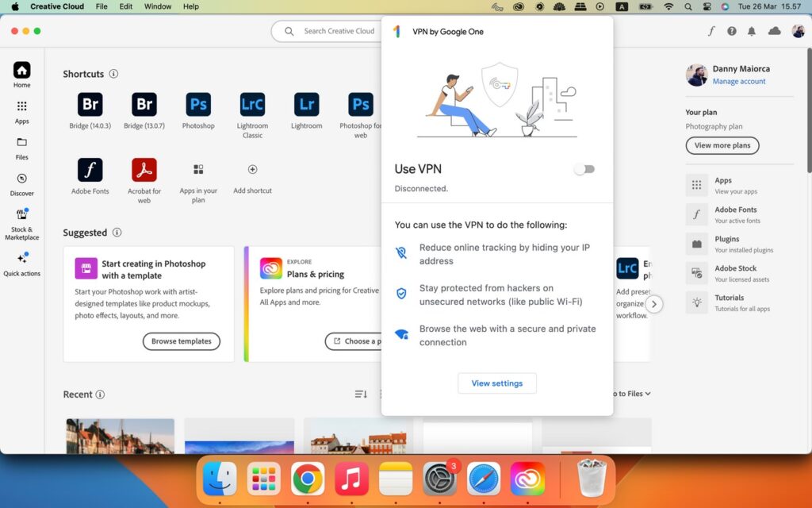Open Apps in your plan shortcut

(198, 170)
